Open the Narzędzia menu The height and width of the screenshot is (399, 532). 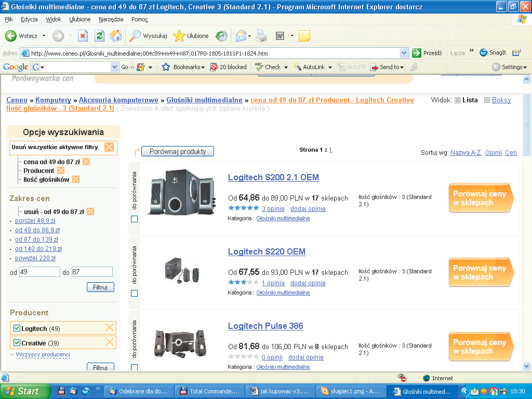point(111,19)
